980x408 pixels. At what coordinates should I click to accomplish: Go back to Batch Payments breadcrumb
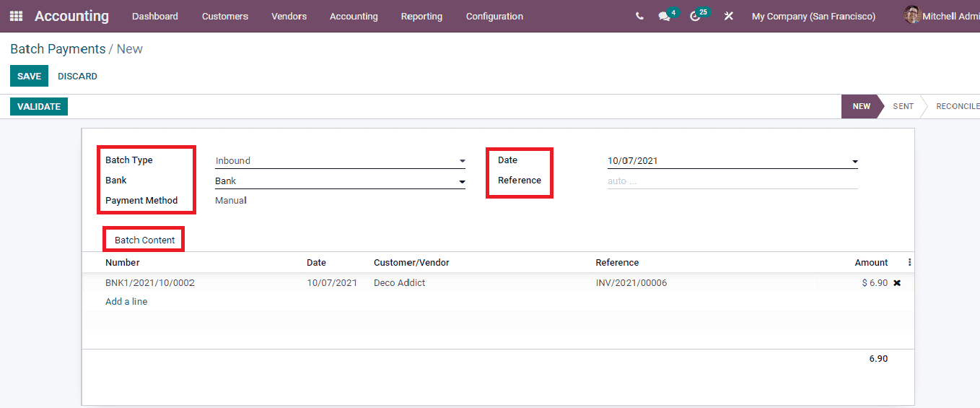(58, 49)
